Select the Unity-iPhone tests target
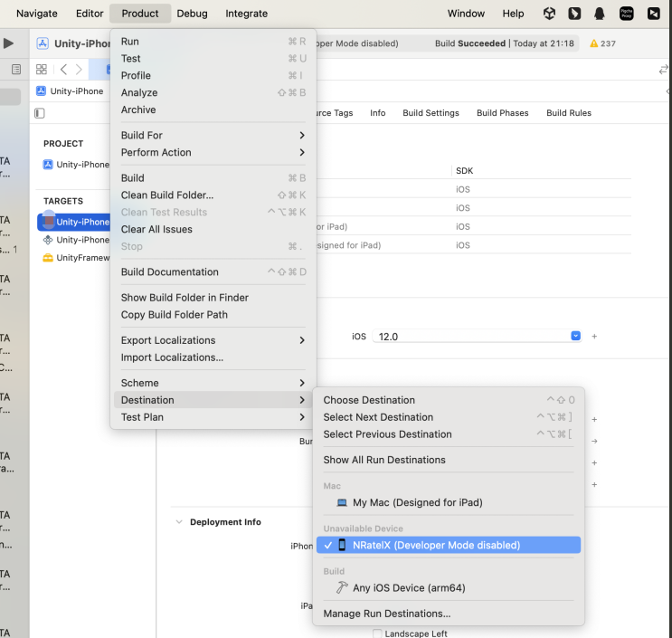This screenshot has height=638, width=672. [x=76, y=240]
